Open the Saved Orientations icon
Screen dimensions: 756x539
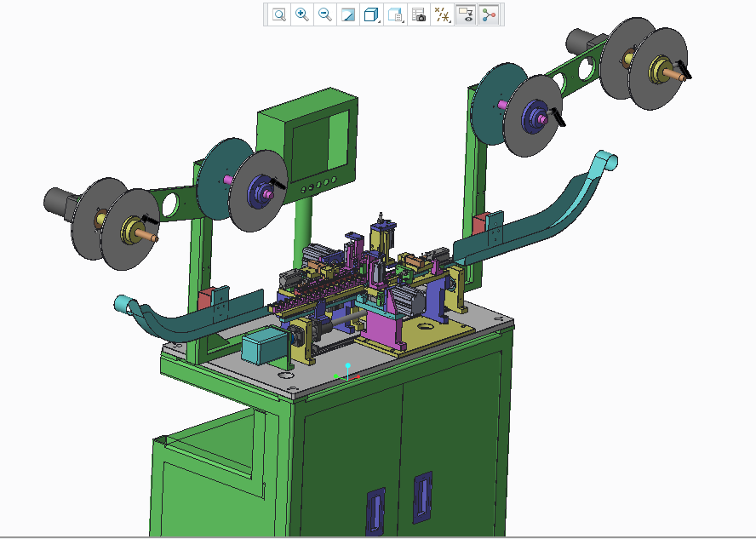pyautogui.click(x=394, y=14)
